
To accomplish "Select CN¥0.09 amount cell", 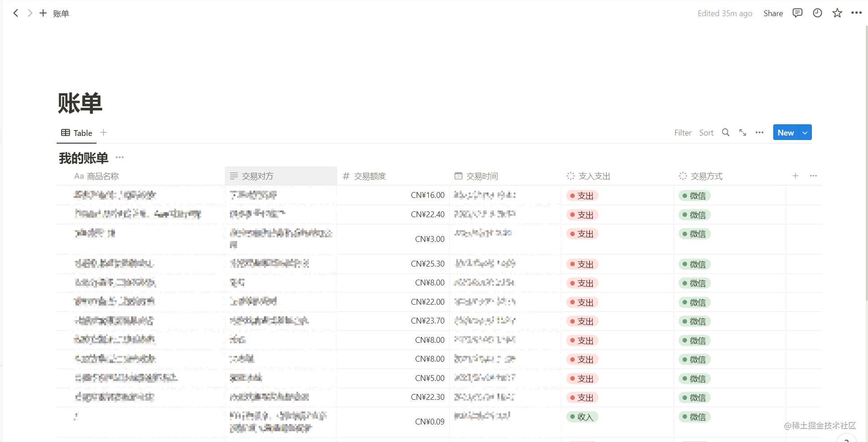I will pos(393,422).
